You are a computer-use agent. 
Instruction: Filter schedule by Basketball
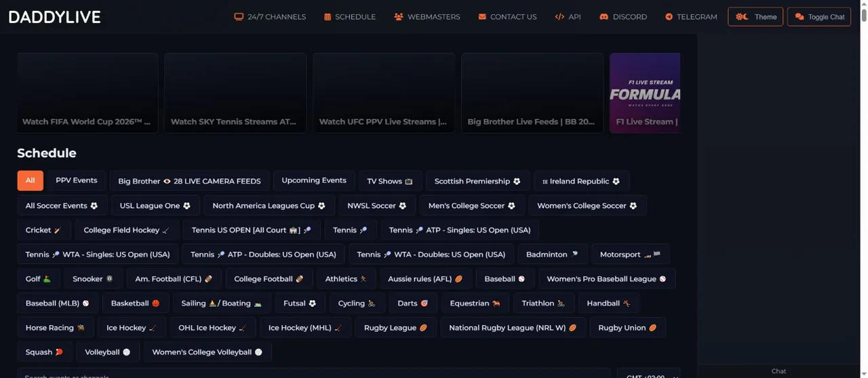[x=136, y=303]
